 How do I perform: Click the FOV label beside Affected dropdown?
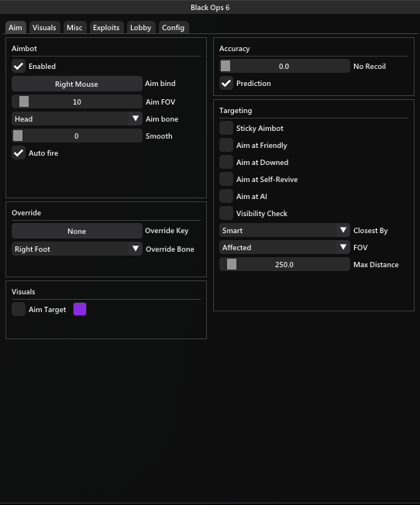[360, 248]
